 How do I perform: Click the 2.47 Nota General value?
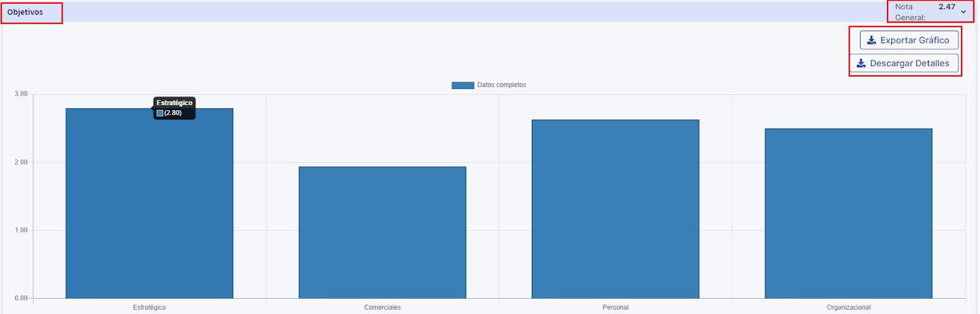point(946,7)
